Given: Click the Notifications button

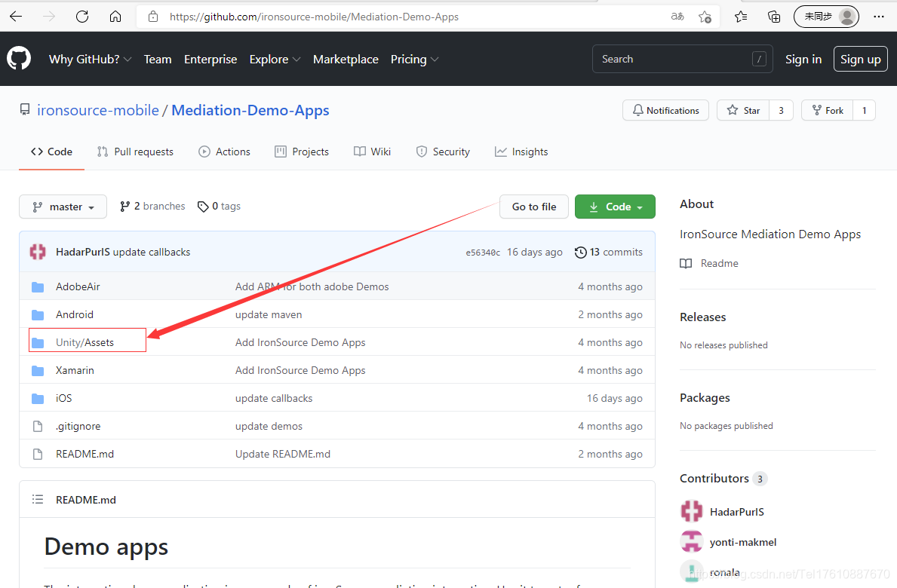Looking at the screenshot, I should [x=665, y=110].
